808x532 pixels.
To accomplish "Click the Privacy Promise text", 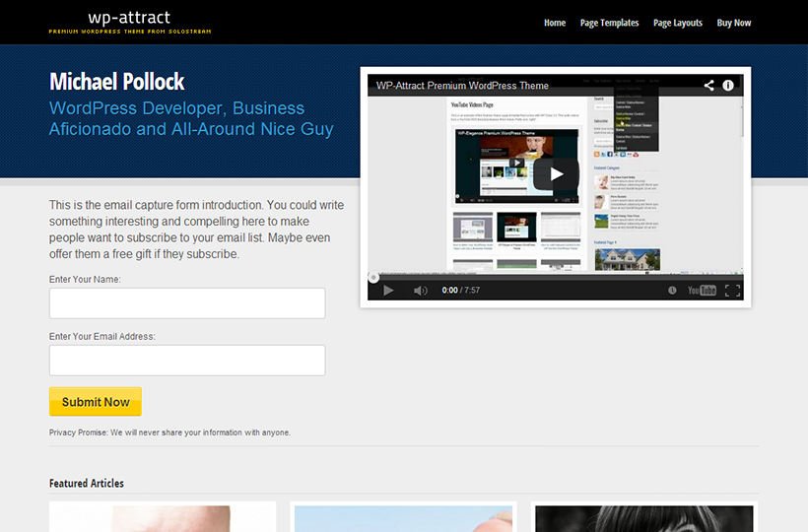I will pyautogui.click(x=169, y=432).
